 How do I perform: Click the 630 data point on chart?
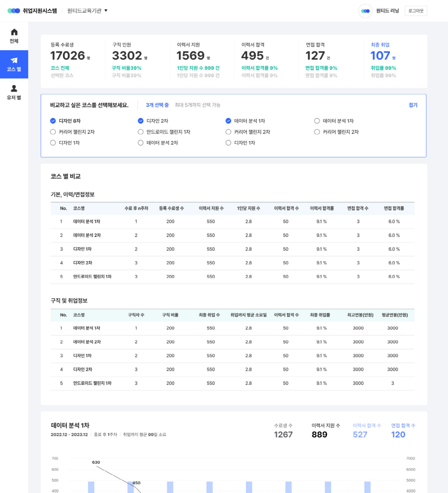click(96, 462)
